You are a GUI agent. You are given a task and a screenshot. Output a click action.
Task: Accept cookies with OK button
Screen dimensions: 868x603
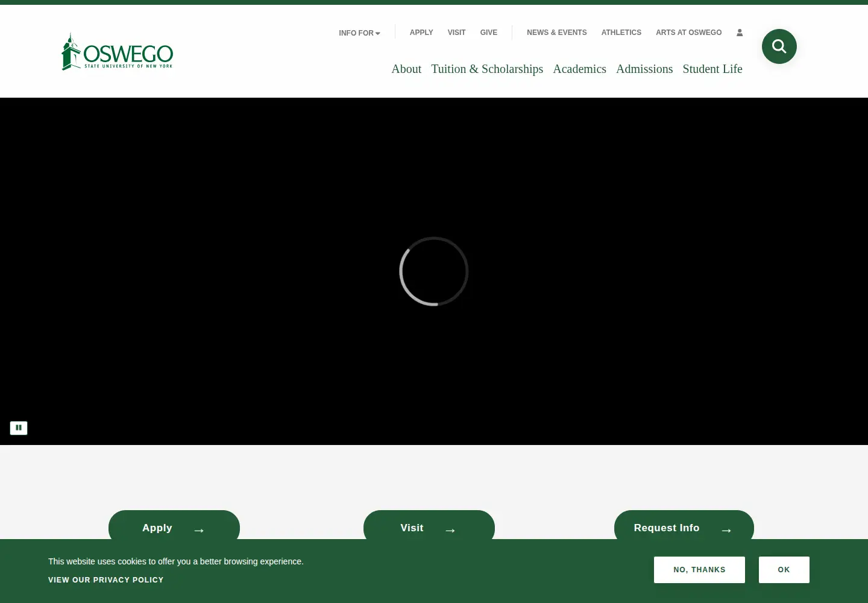(784, 570)
